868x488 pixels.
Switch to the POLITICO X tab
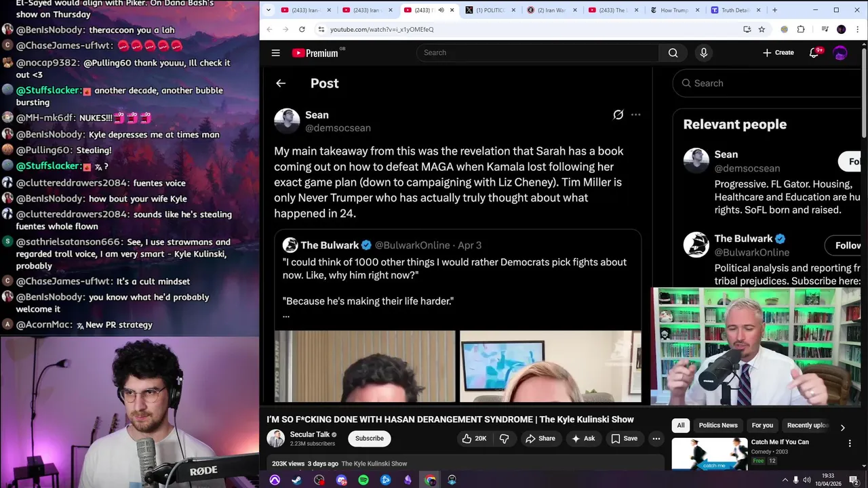tap(490, 10)
